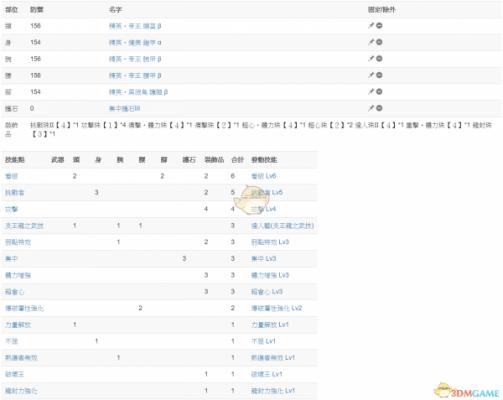Viewport: 503px width, 400px height.
Task: Open the 集中護石 charm link
Action: pos(124,108)
